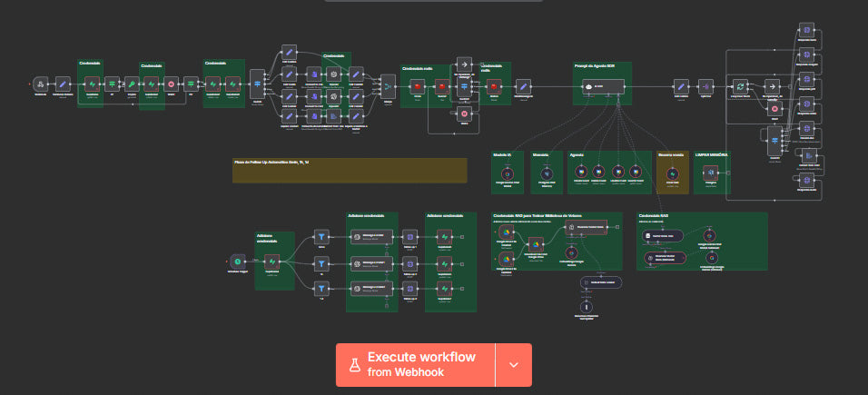Click the Merge node icon

coord(389,86)
